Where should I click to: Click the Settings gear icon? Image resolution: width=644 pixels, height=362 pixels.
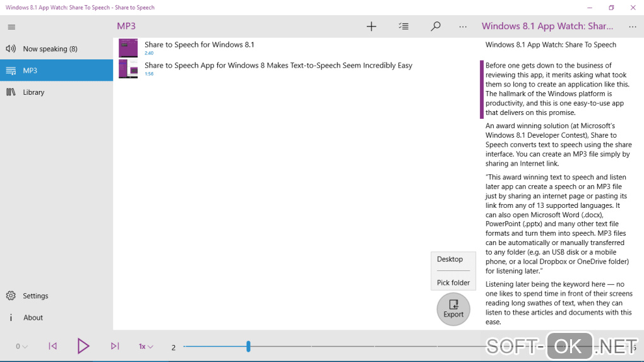(11, 296)
